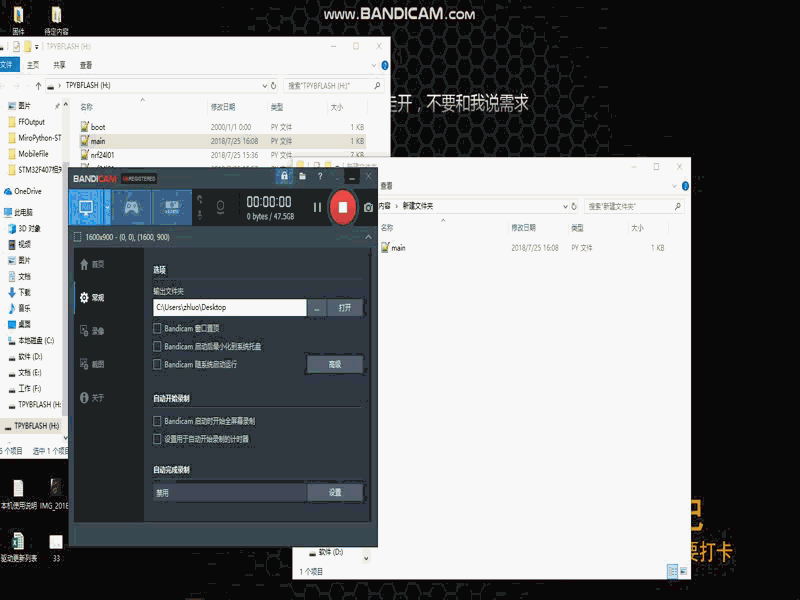This screenshot has width=800, height=600.
Task: Open 本机使用说明 document on desktop
Action: click(18, 494)
